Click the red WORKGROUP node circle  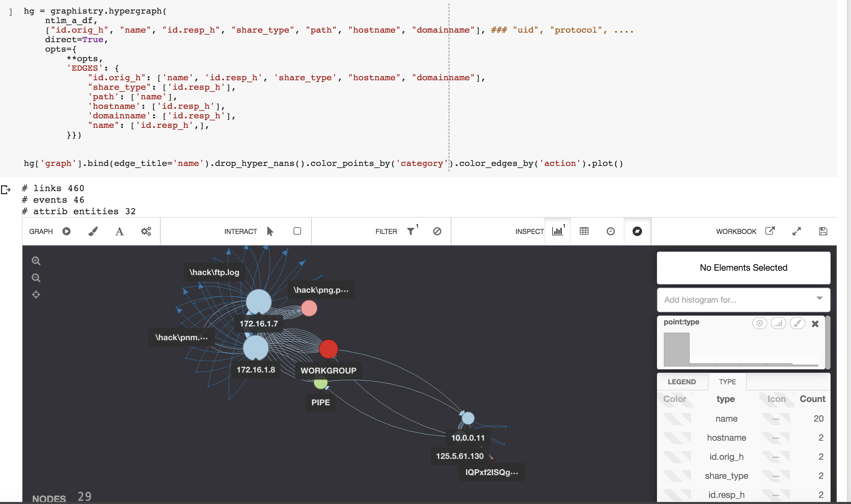coord(328,349)
